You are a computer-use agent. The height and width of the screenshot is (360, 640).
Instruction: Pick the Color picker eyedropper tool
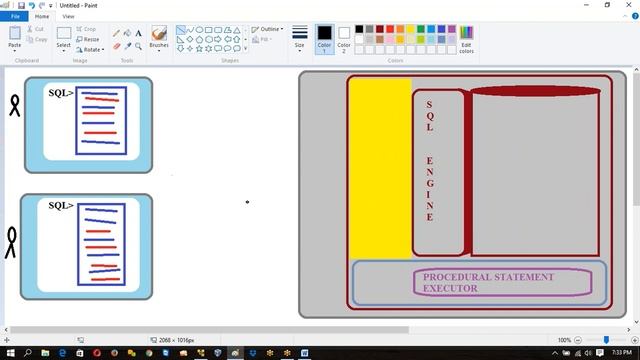click(x=127, y=46)
